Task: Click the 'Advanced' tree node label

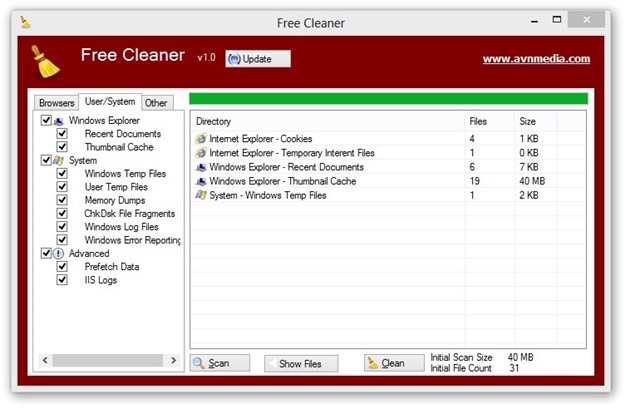Action: click(x=89, y=253)
